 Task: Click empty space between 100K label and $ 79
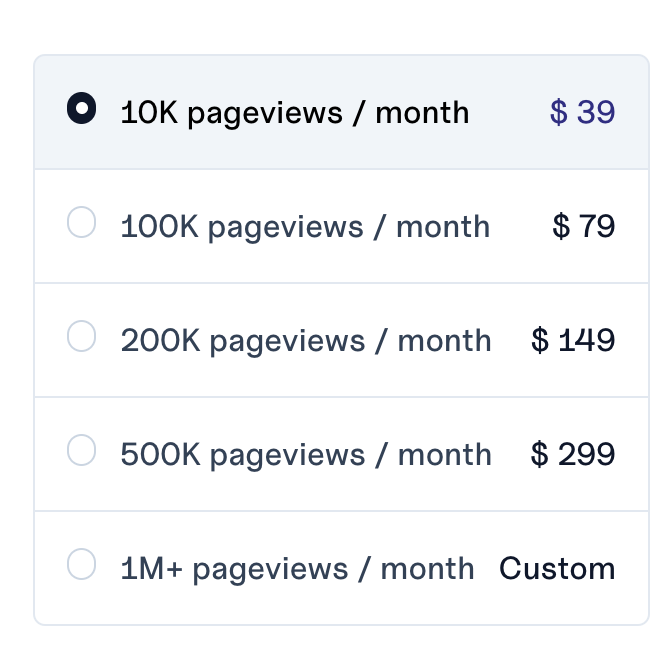521,226
